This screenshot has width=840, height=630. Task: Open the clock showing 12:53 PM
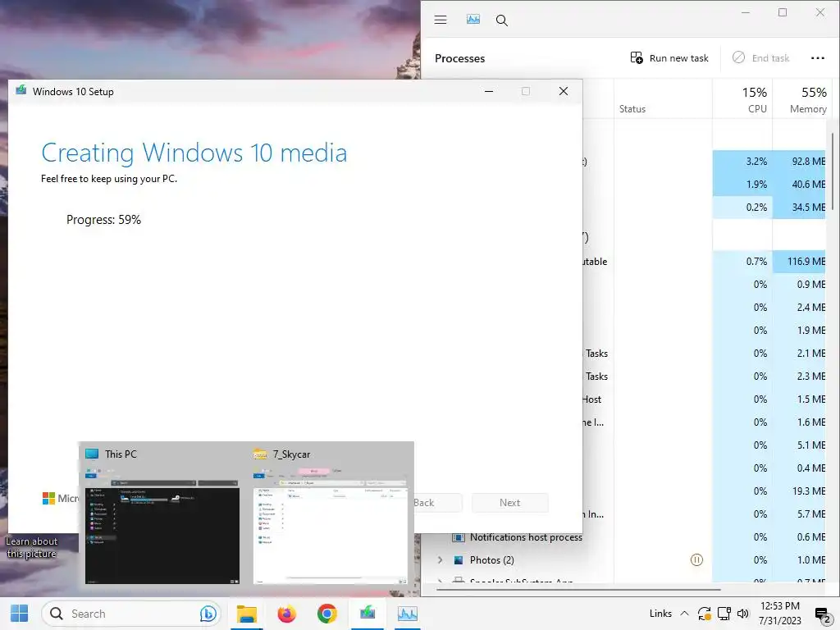779,613
